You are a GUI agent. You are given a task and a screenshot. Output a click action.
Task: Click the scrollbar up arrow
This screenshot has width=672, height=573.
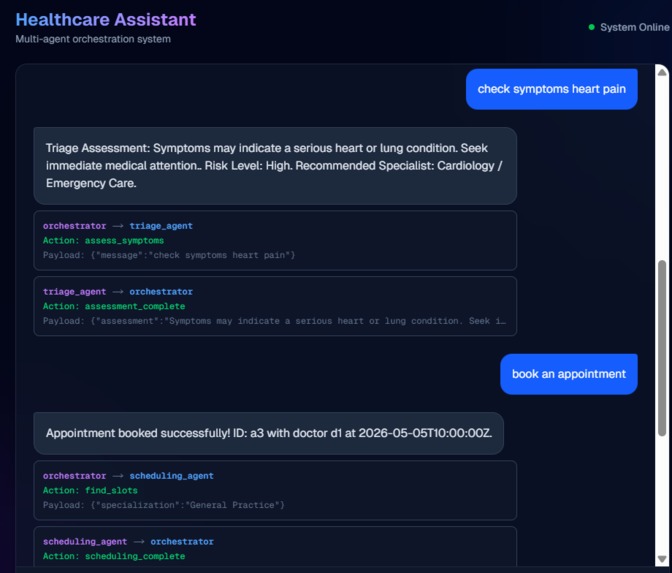662,72
